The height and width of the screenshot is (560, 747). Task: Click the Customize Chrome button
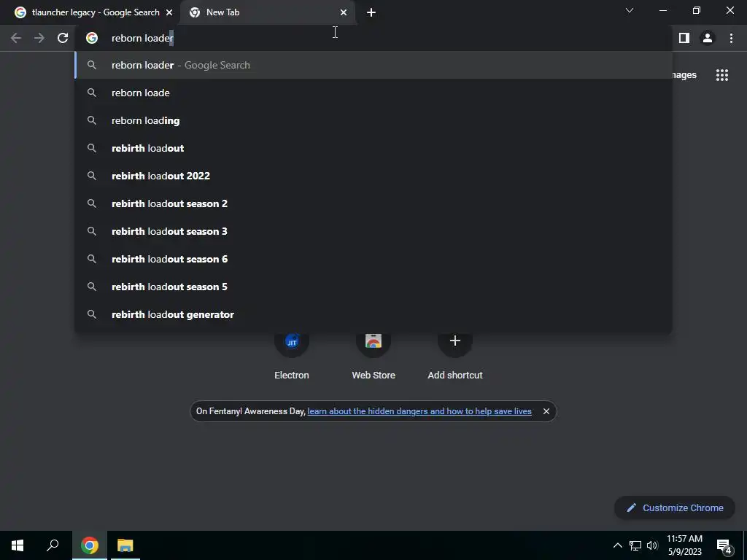(x=675, y=507)
